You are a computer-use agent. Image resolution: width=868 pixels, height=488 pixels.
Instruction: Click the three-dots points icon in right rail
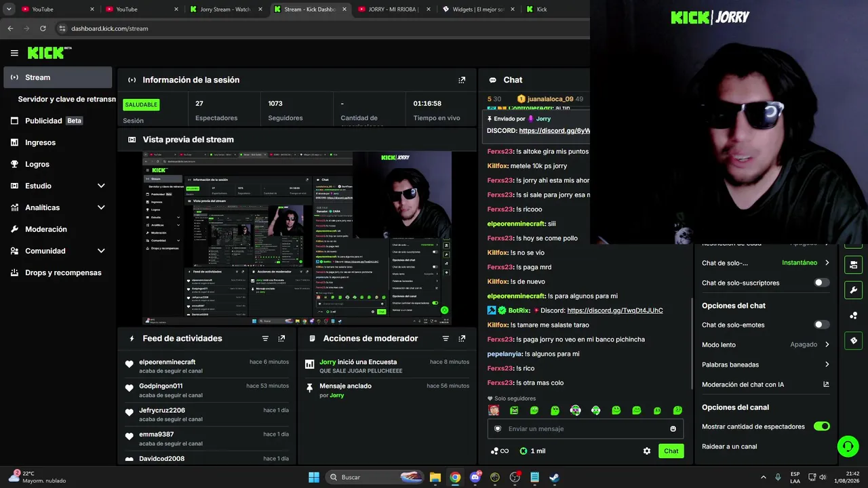point(853,315)
